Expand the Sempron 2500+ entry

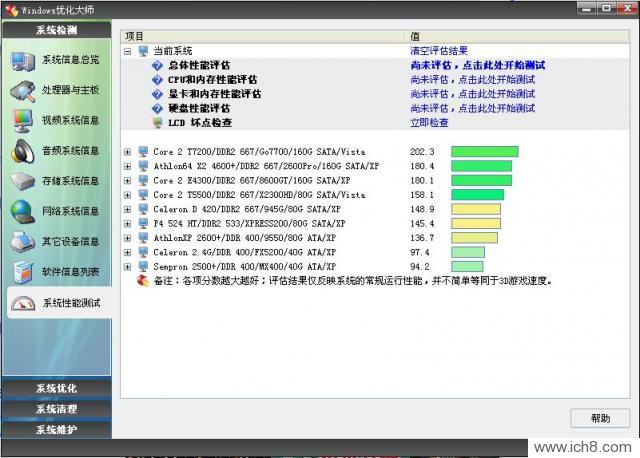[x=128, y=267]
